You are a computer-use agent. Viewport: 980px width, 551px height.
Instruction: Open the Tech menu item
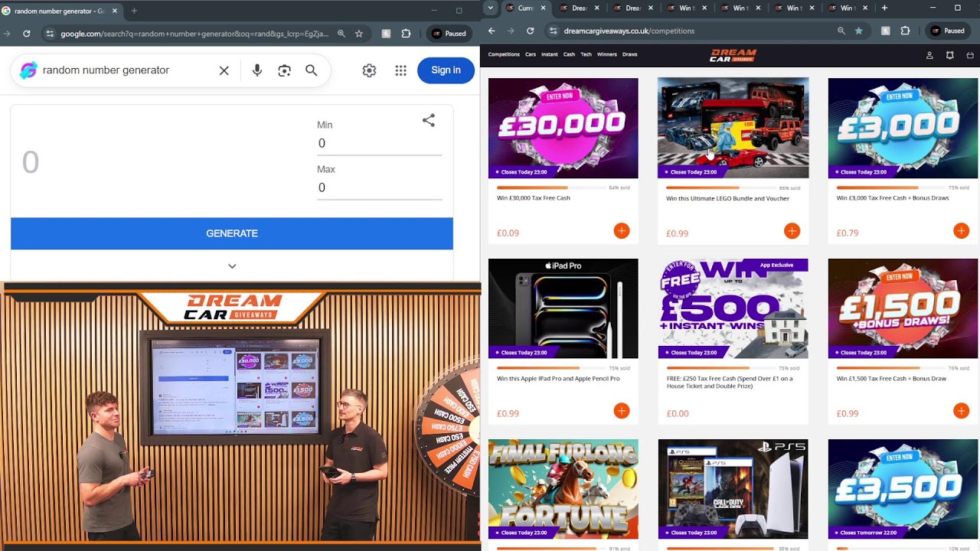(x=586, y=55)
